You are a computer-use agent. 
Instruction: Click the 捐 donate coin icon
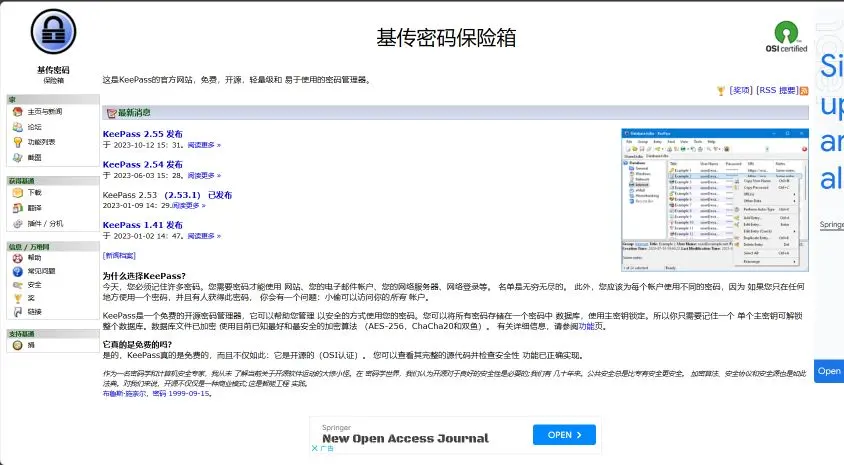tap(18, 345)
